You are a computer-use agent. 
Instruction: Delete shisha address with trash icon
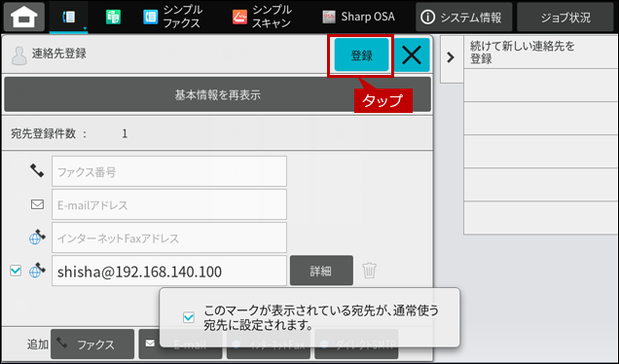click(370, 271)
